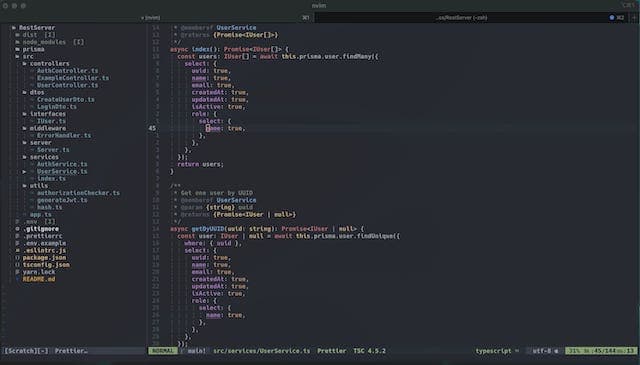Click the package.json file icon

(x=18, y=258)
